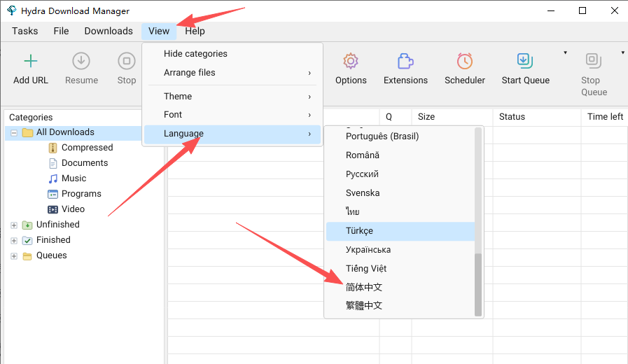
Task: Open the File menu
Action: [x=62, y=31]
